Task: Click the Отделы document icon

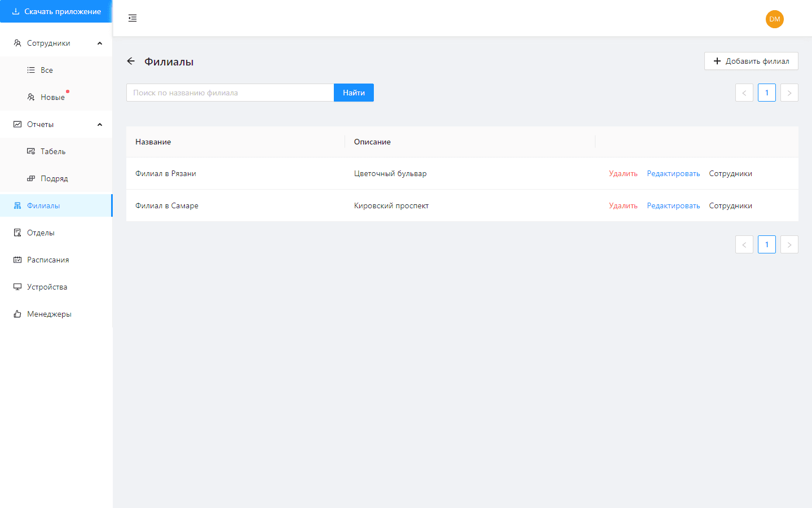Action: (17, 233)
